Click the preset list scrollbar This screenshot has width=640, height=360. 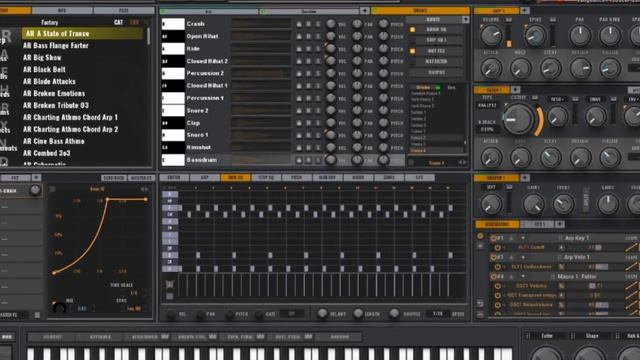pyautogui.click(x=148, y=36)
